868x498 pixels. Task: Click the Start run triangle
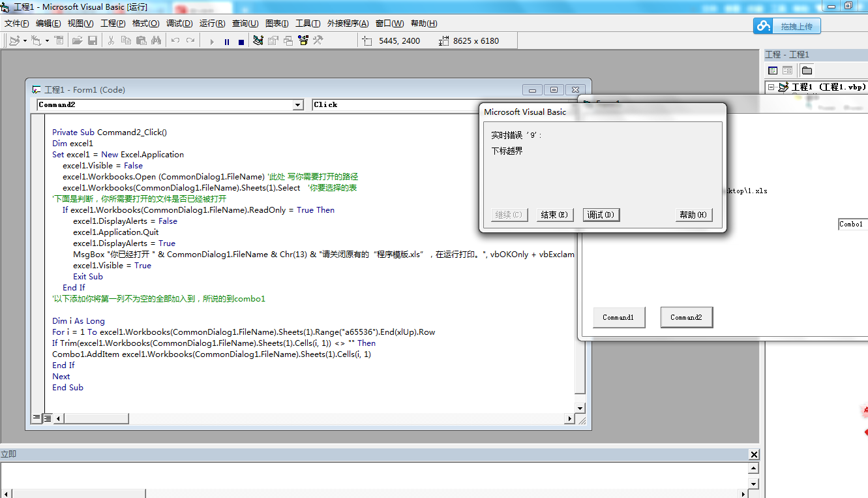point(211,41)
